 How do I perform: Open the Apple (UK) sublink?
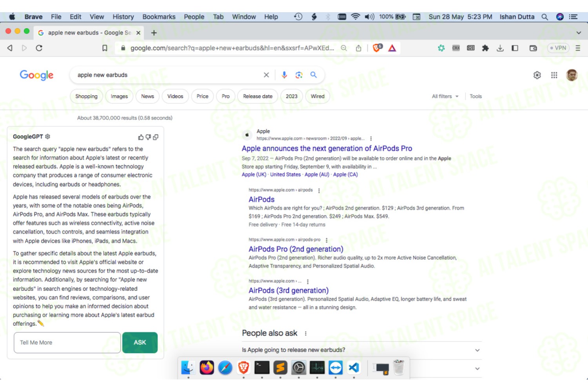pyautogui.click(x=254, y=175)
